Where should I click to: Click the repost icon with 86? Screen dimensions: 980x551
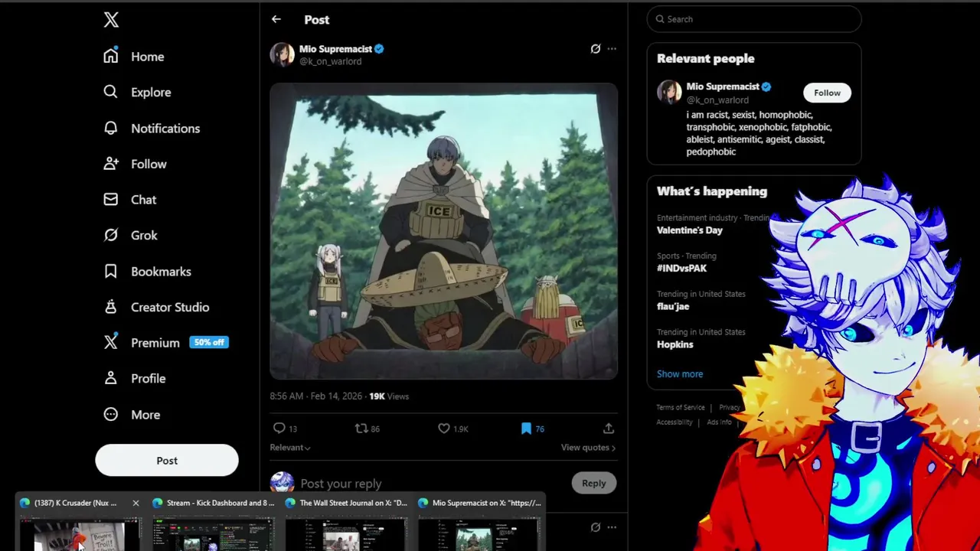pyautogui.click(x=361, y=429)
